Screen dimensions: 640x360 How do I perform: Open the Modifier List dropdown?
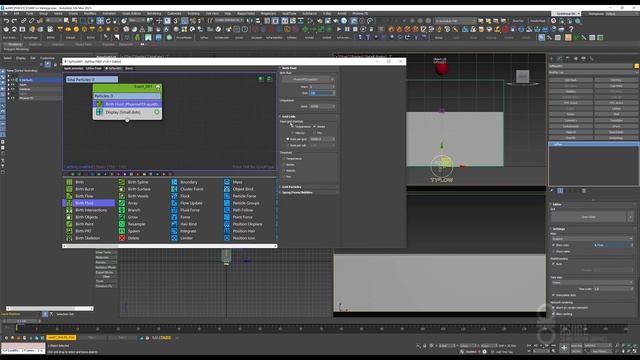tap(593, 72)
